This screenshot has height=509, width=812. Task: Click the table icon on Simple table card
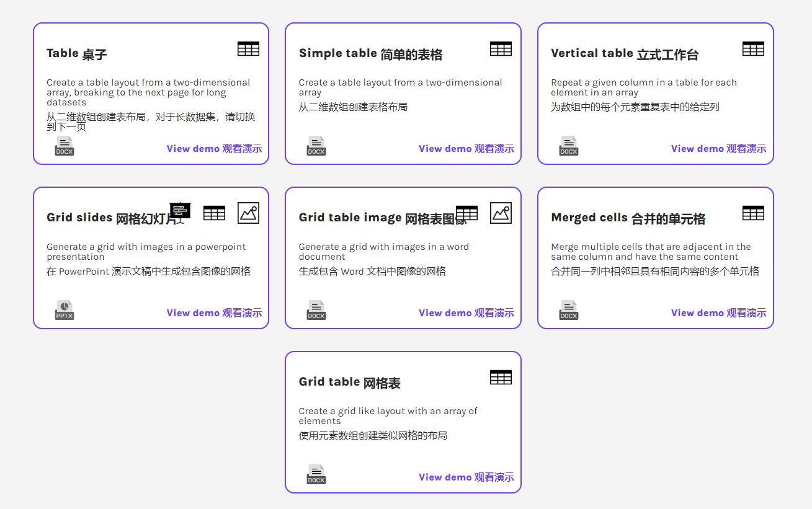coord(501,49)
